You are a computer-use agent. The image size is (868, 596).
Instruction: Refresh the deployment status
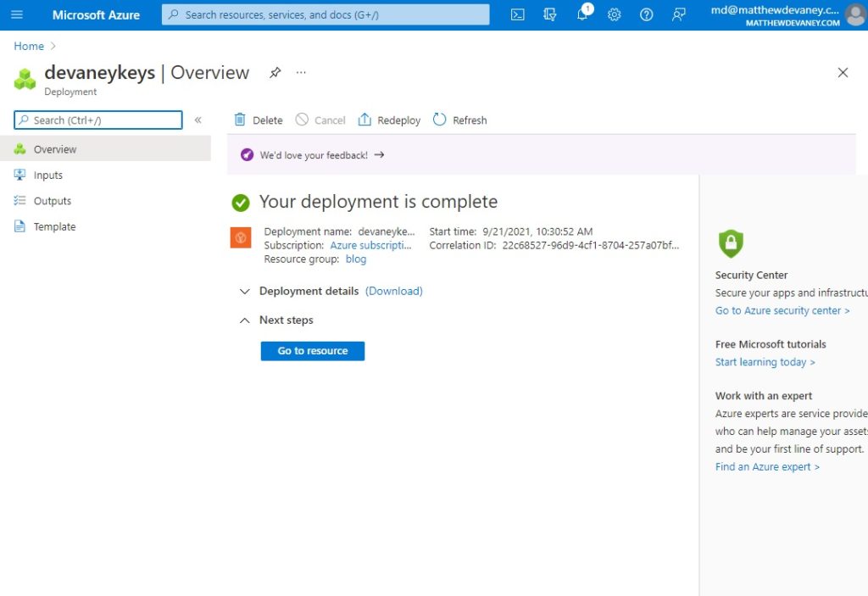pyautogui.click(x=459, y=120)
